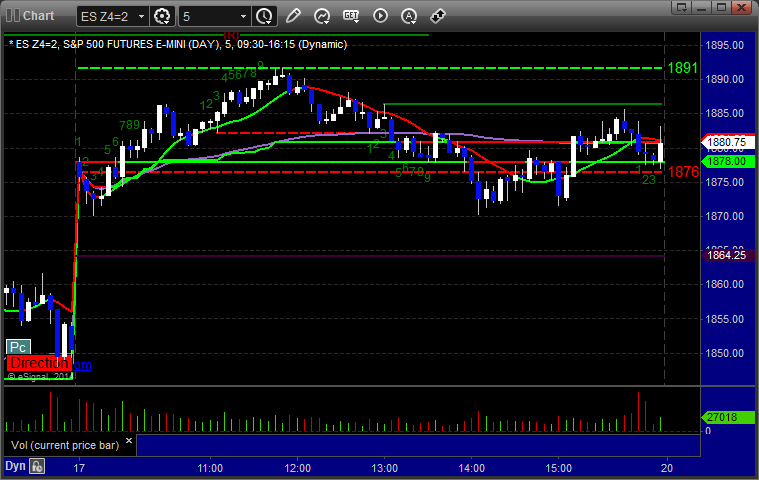Viewport: 759px width, 480px height.
Task: Click the Dyn time mode label
Action: tap(15, 466)
